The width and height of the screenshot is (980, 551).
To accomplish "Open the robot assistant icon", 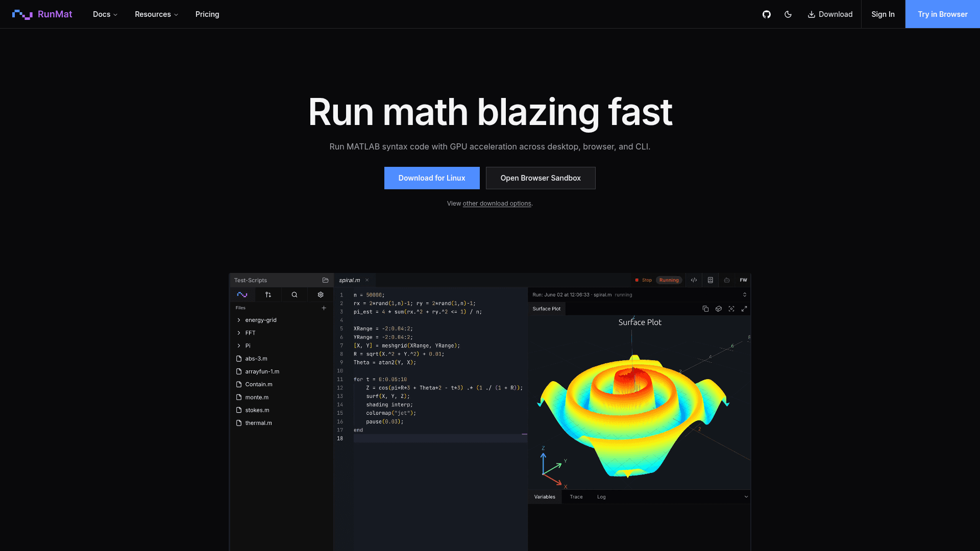I will pyautogui.click(x=727, y=280).
